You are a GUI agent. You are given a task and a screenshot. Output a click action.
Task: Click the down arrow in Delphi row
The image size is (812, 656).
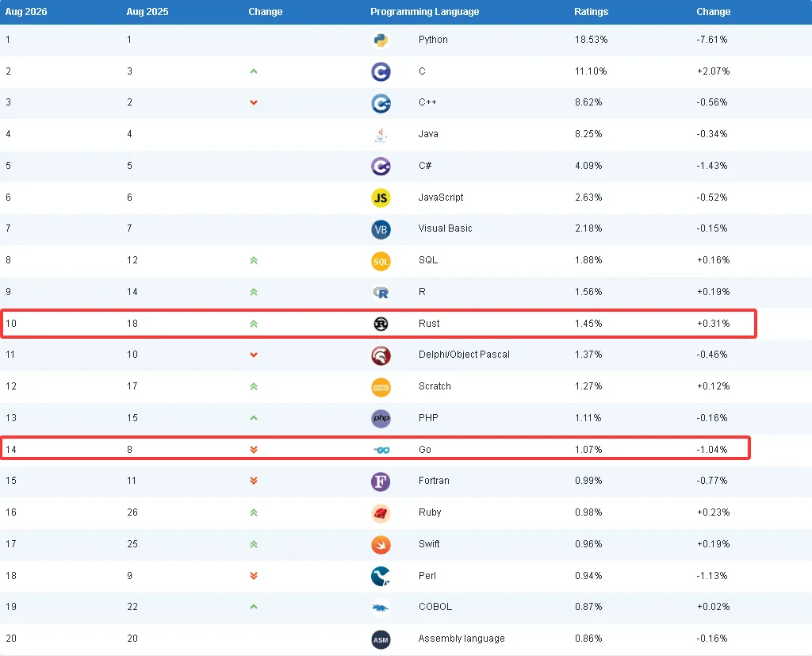click(x=254, y=355)
